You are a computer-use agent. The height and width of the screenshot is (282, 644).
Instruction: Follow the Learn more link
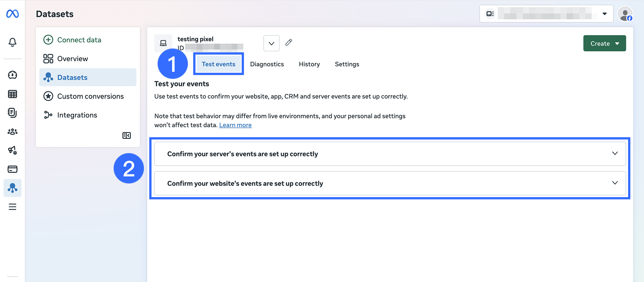point(235,125)
